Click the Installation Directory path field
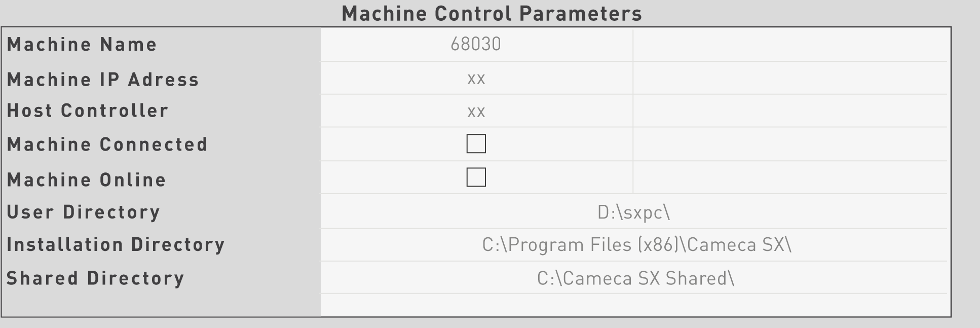This screenshot has width=980, height=328. coord(636,245)
